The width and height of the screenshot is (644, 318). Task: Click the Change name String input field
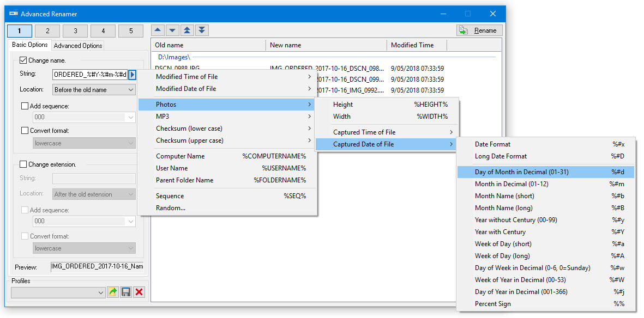pos(90,75)
